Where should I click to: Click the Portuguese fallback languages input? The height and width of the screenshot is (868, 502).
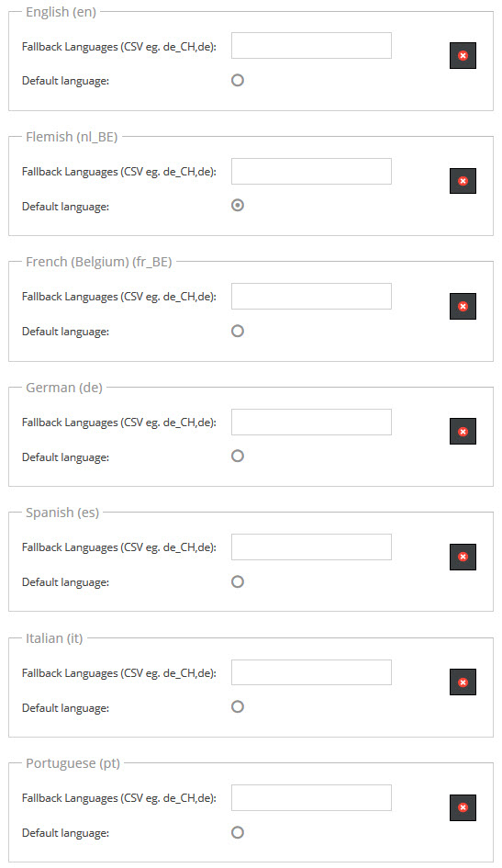tap(311, 797)
